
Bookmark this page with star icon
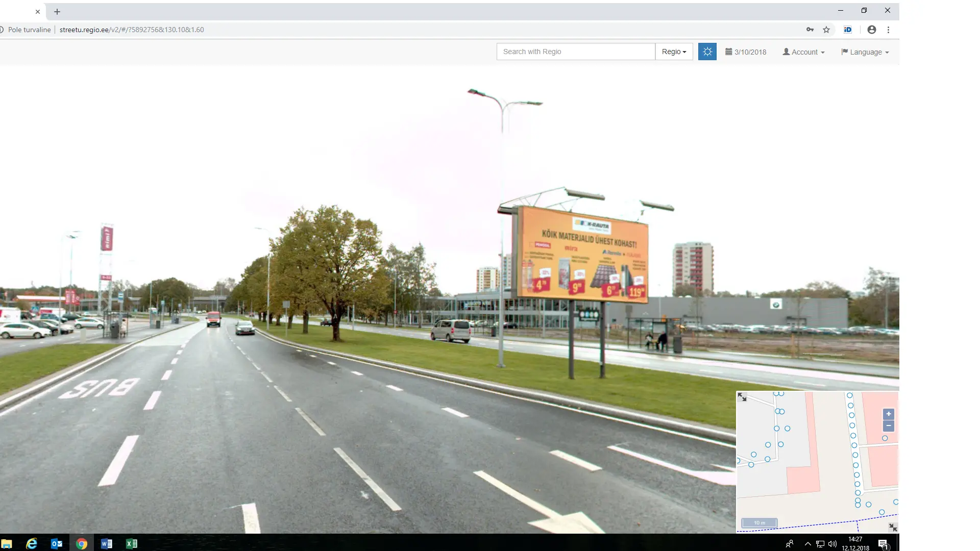tap(826, 30)
